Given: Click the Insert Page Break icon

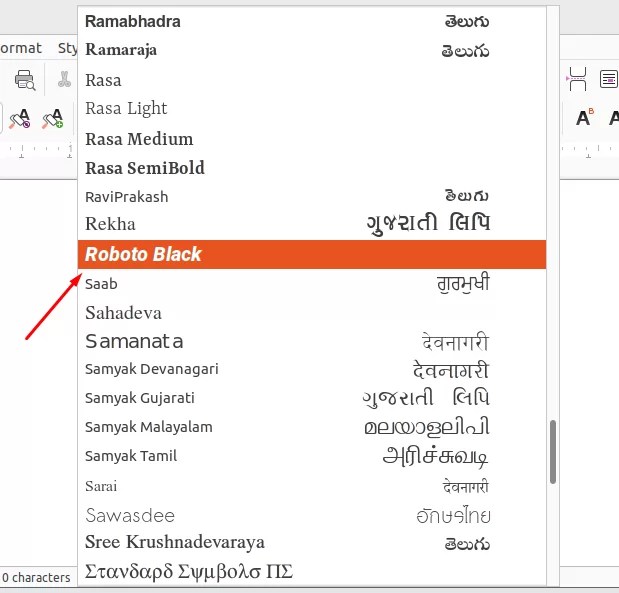Looking at the screenshot, I should [576, 79].
